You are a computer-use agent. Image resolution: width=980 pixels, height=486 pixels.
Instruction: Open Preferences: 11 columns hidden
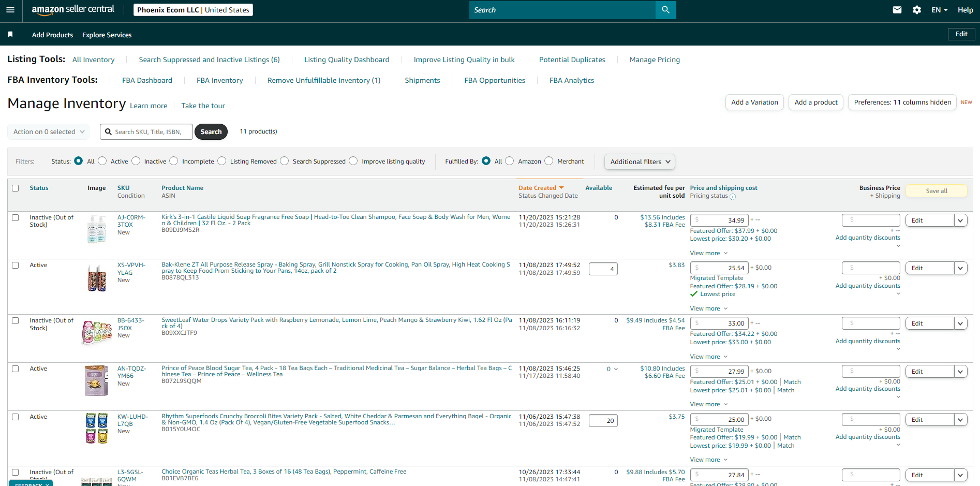(x=902, y=102)
